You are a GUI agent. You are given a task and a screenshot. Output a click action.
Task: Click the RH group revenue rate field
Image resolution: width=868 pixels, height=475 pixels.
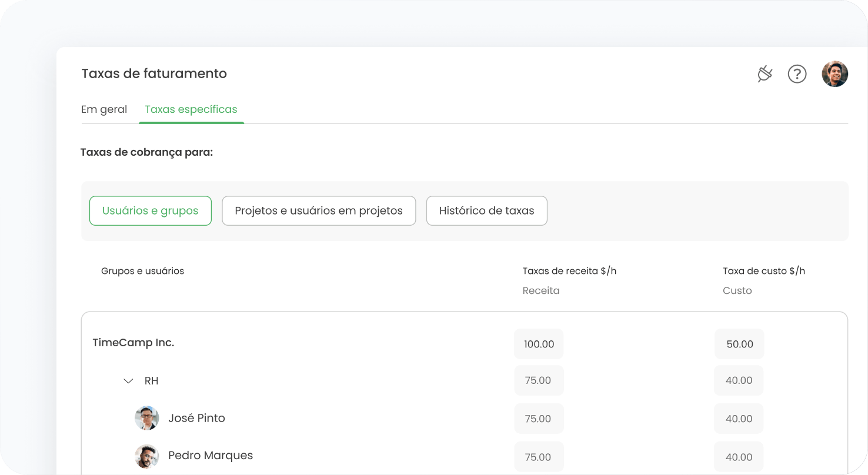539,380
